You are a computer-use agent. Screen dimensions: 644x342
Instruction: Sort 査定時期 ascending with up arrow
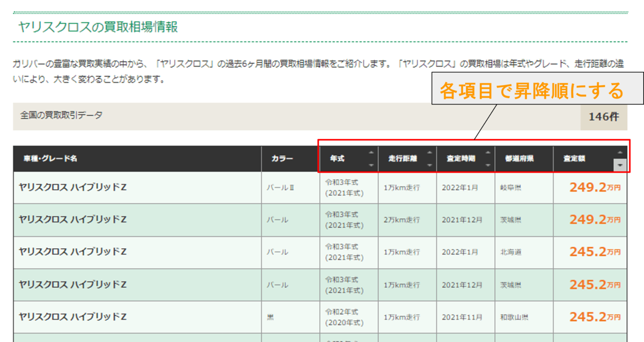[488, 152]
